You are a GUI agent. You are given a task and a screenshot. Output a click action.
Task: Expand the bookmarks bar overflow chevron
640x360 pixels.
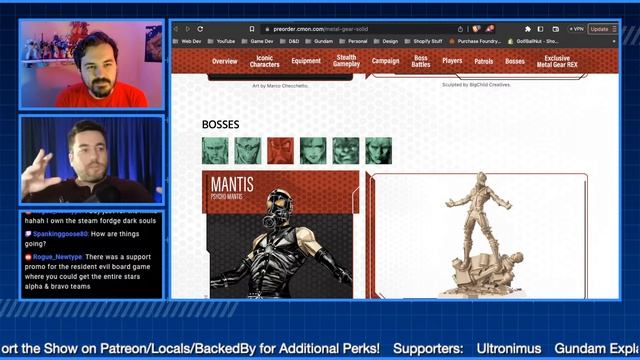pos(613,41)
